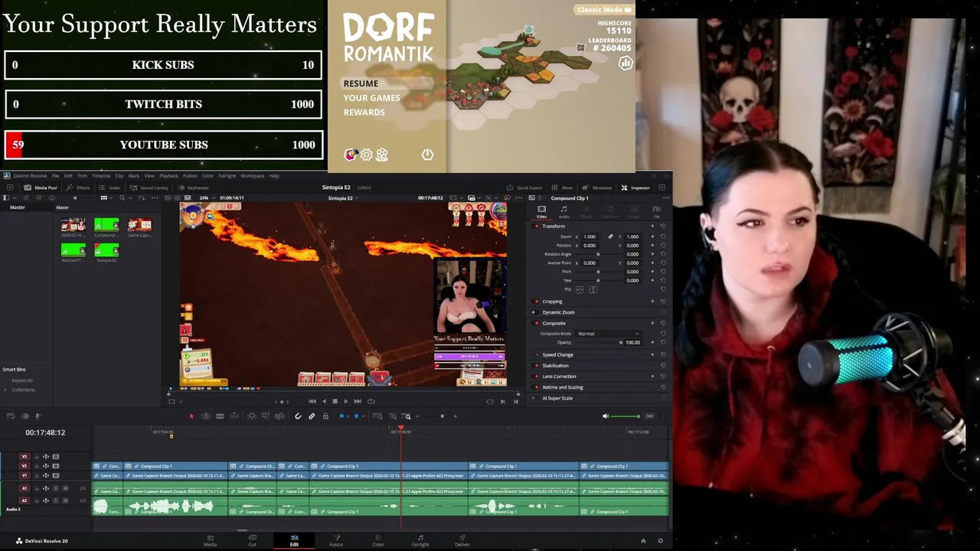The width and height of the screenshot is (980, 551).
Task: Open the Composite Mode Normal dropdown
Action: [609, 334]
